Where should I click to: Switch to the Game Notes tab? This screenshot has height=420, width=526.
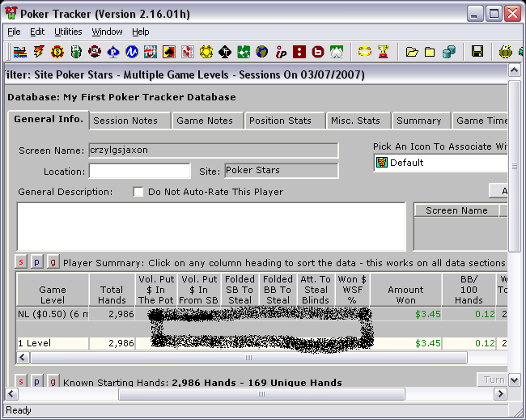208,121
